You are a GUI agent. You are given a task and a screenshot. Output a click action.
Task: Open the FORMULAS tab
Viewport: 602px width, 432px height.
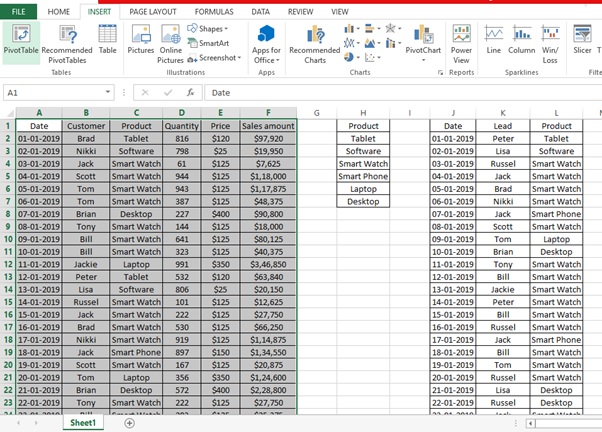pyautogui.click(x=214, y=11)
